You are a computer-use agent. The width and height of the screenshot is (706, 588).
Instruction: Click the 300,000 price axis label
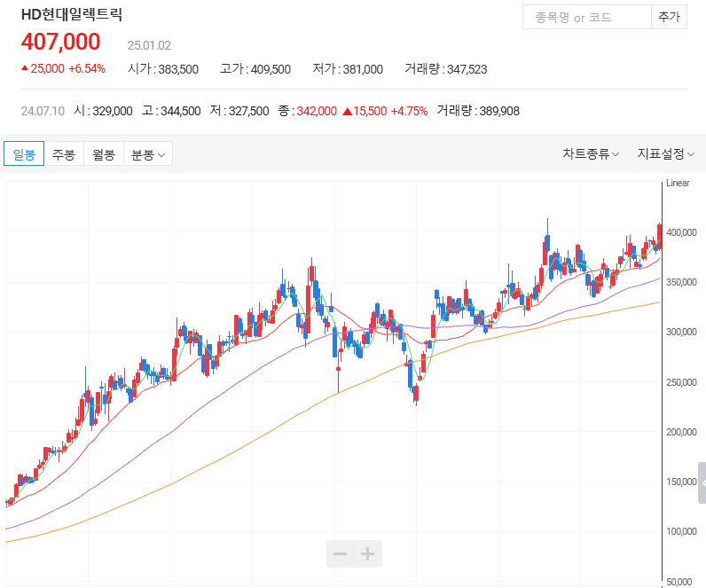tap(681, 332)
